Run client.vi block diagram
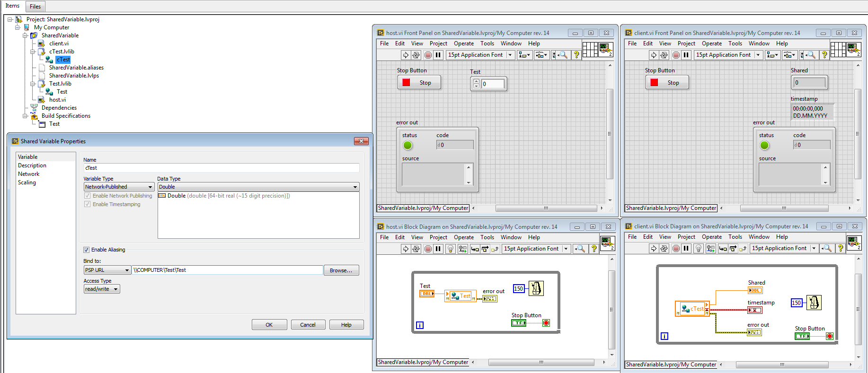 click(654, 248)
